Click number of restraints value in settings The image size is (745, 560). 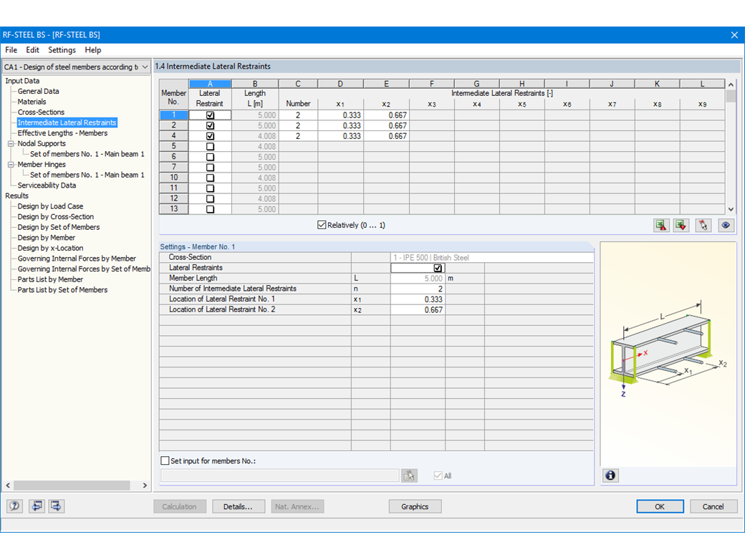(x=418, y=289)
